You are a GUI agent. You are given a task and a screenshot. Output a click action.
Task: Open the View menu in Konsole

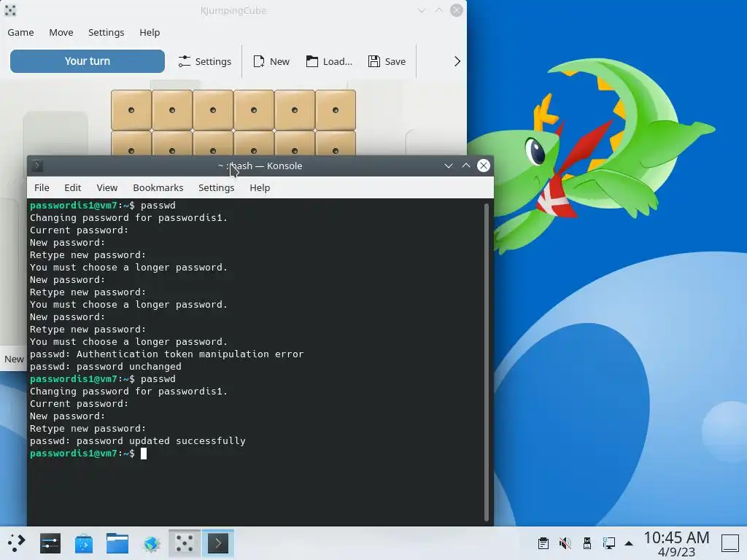pyautogui.click(x=107, y=187)
